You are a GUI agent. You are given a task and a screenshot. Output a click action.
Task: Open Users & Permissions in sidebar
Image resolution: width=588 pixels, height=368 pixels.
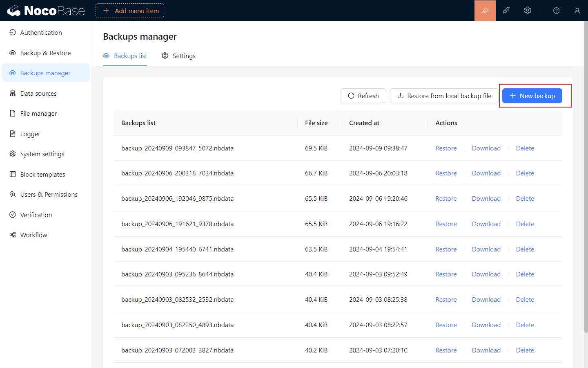pyautogui.click(x=49, y=194)
